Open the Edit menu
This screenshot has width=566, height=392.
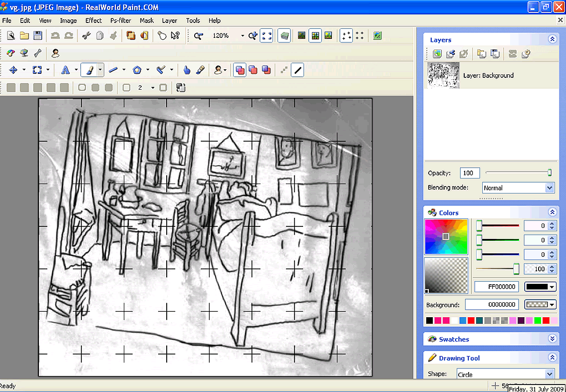pos(25,20)
